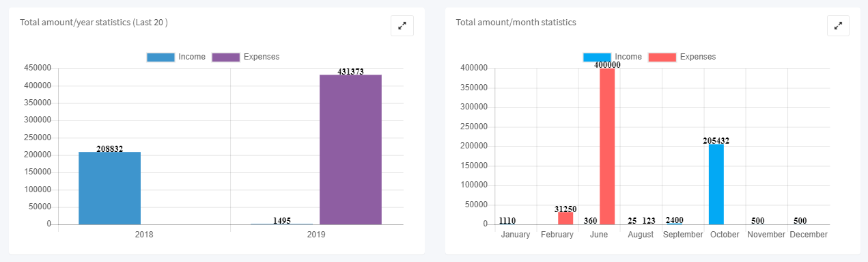Viewport: 868px width, 262px height.
Task: Click the yearly statistics title text
Action: point(94,22)
